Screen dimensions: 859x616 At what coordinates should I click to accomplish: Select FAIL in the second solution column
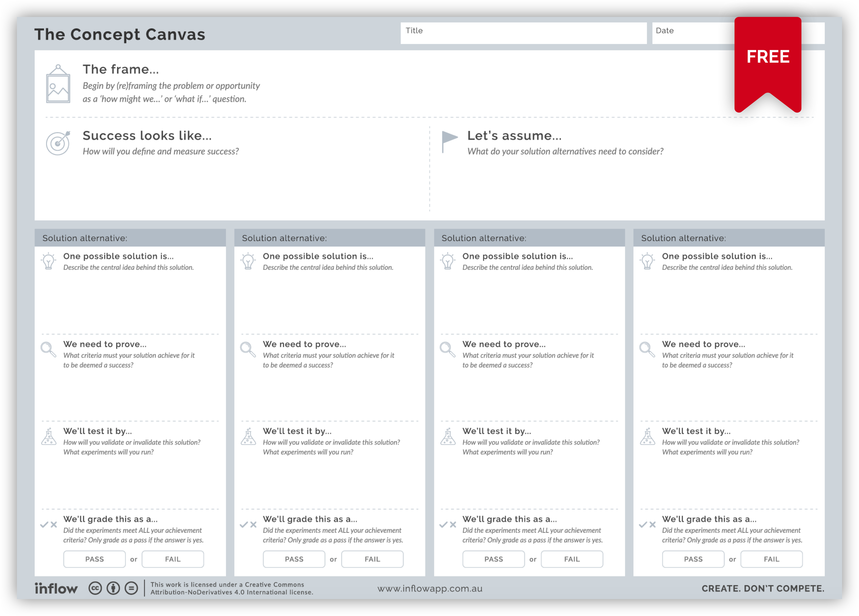point(372,559)
